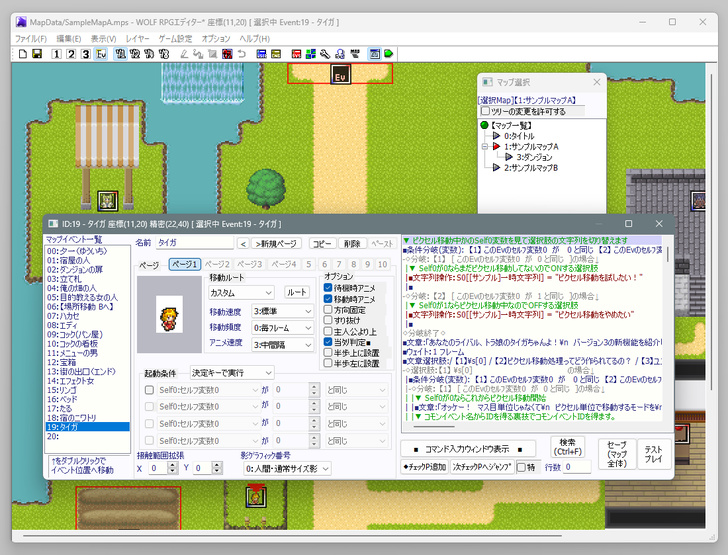The width and height of the screenshot is (728, 555).
Task: Open shadow graphic 0:人間・通常サイズ影 dropdown
Action: pyautogui.click(x=287, y=469)
